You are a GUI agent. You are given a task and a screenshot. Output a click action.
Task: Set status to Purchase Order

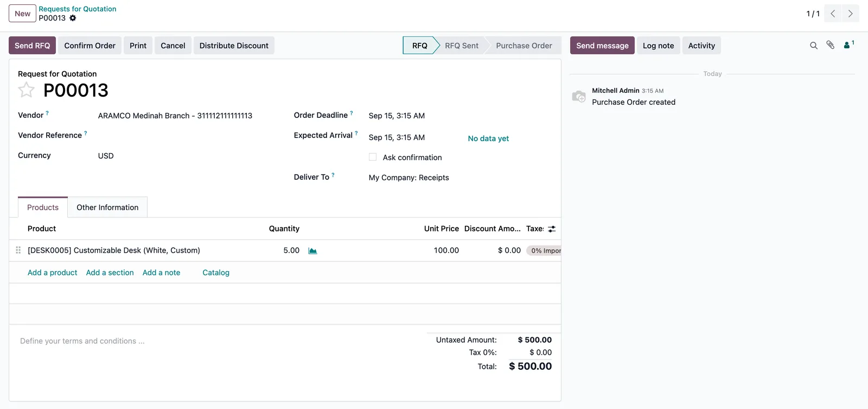coord(524,46)
